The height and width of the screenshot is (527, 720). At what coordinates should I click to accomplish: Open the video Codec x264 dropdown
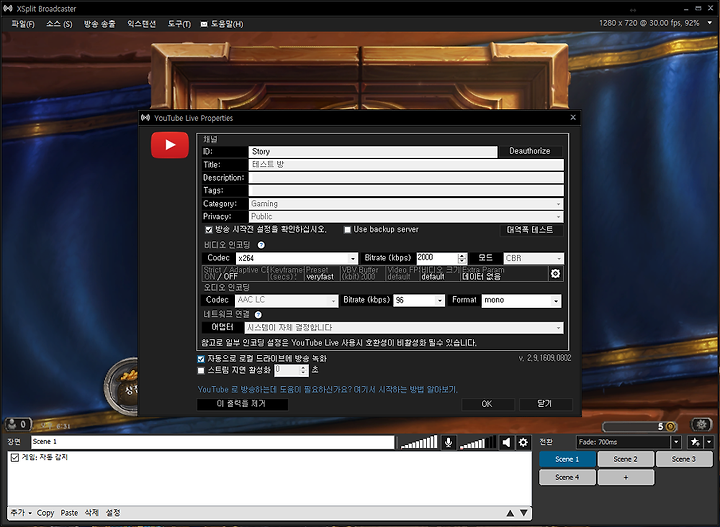[x=297, y=258]
